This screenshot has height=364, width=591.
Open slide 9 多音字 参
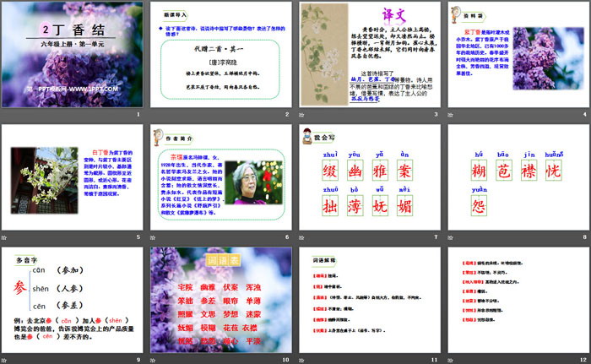tap(72, 300)
